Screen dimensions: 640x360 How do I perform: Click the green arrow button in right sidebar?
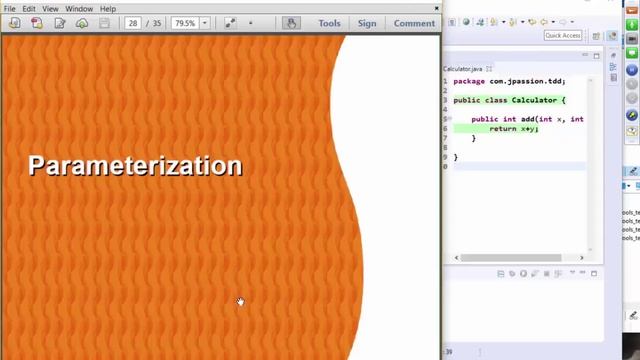point(632,24)
